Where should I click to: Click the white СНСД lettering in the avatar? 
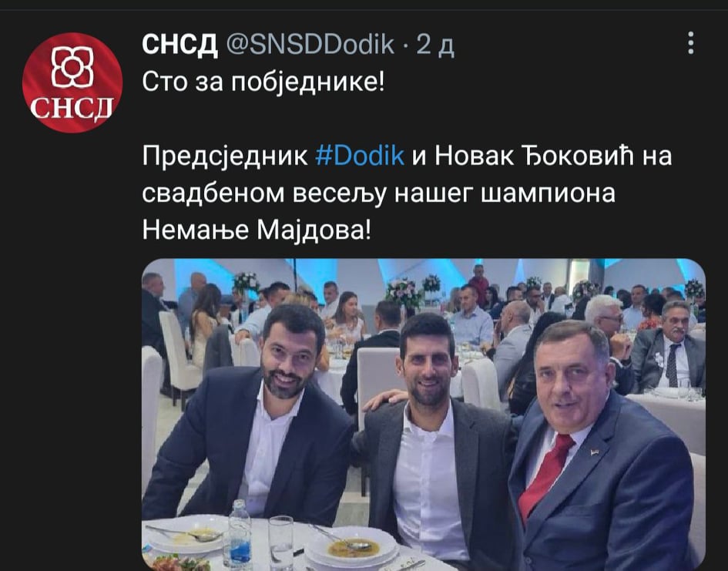pos(72,108)
